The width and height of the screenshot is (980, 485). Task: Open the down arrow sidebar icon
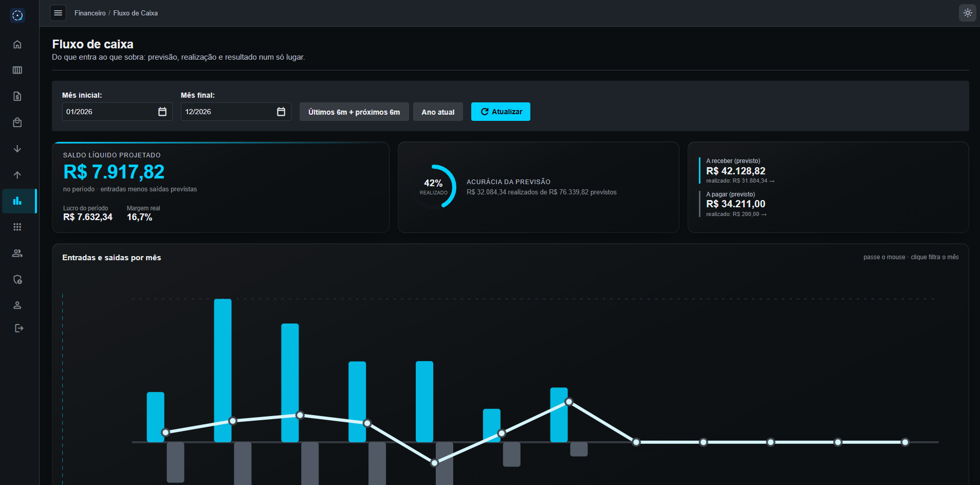pyautogui.click(x=17, y=149)
